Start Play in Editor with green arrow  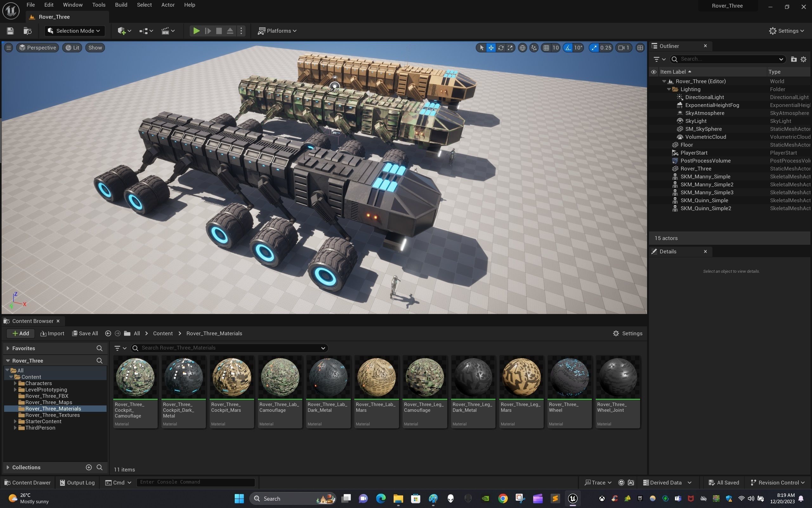click(x=196, y=31)
